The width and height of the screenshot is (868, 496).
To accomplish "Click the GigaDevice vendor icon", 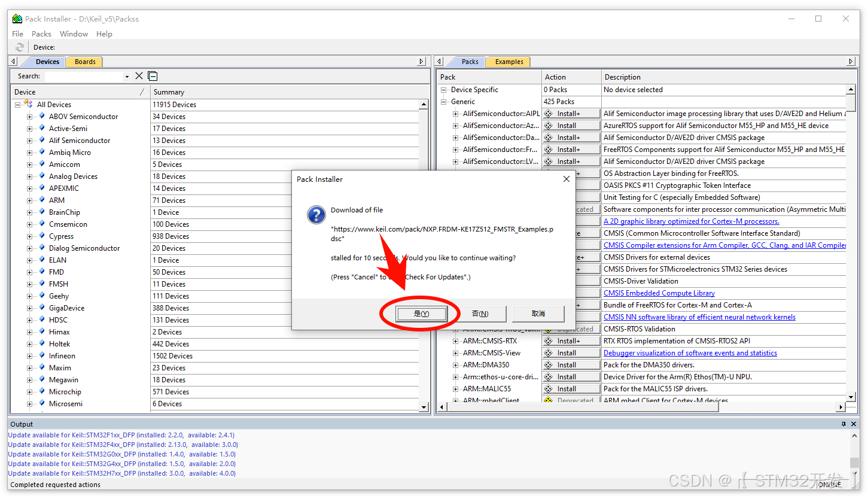I will click(42, 308).
